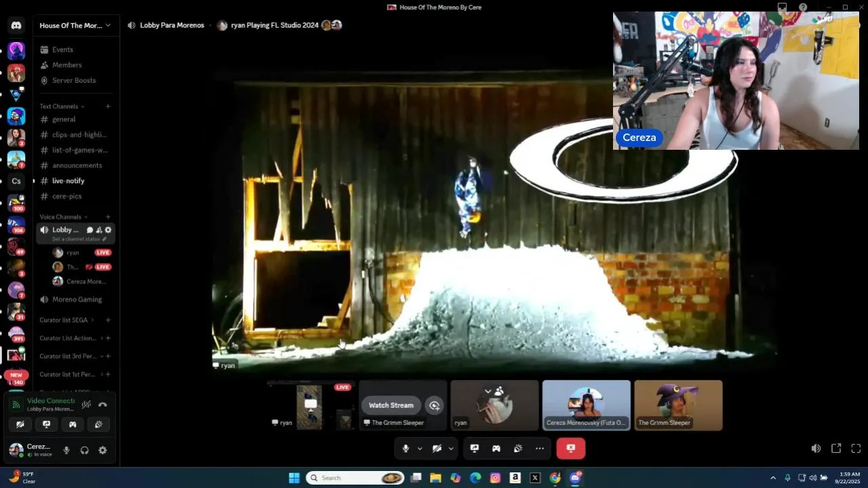Start an activity from call controls
Screen dimensions: 868x488
click(x=496, y=449)
